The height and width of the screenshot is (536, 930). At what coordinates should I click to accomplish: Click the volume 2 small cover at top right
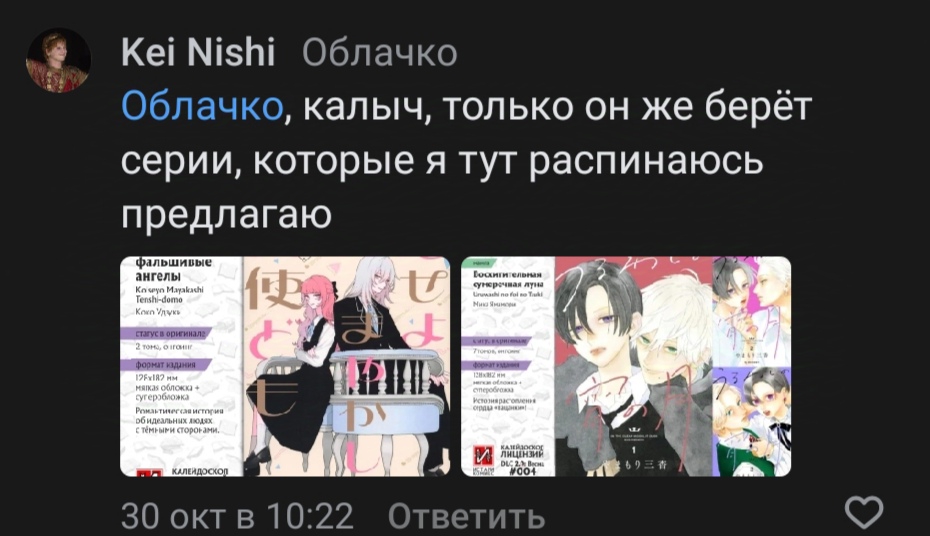(751, 311)
